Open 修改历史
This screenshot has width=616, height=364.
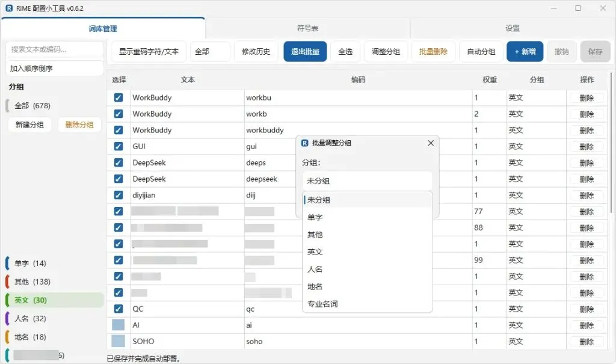[x=256, y=52]
